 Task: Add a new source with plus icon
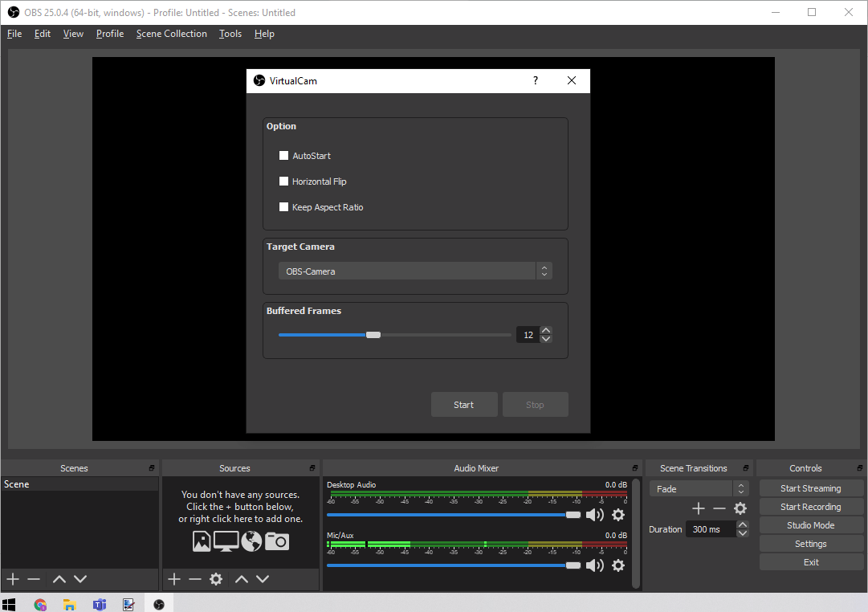point(174,579)
